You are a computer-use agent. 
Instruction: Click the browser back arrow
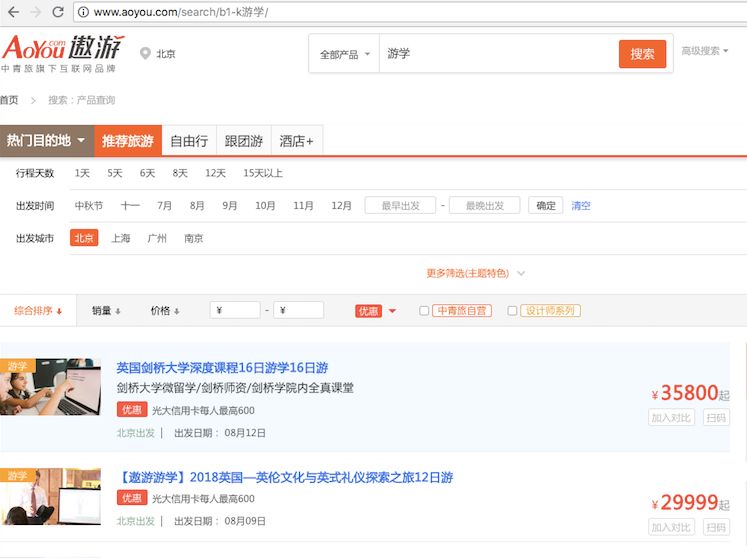13,12
